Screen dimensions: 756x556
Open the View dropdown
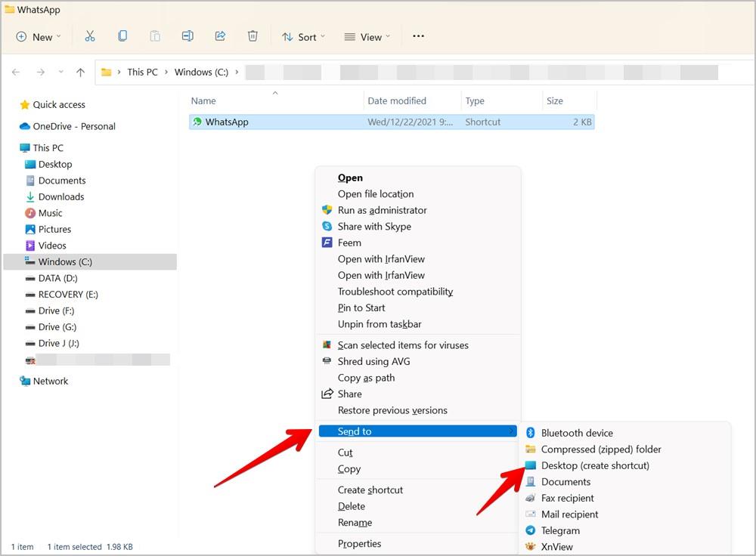coord(367,36)
